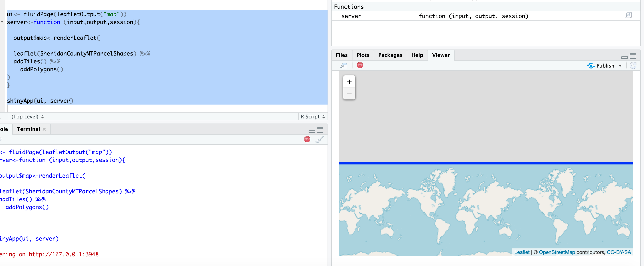Minimize the Viewer pane

coord(624,57)
